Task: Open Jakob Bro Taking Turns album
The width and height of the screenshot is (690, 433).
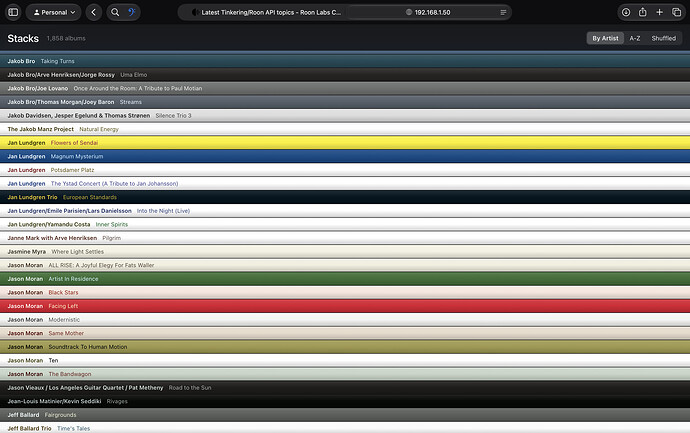Action: 345,61
